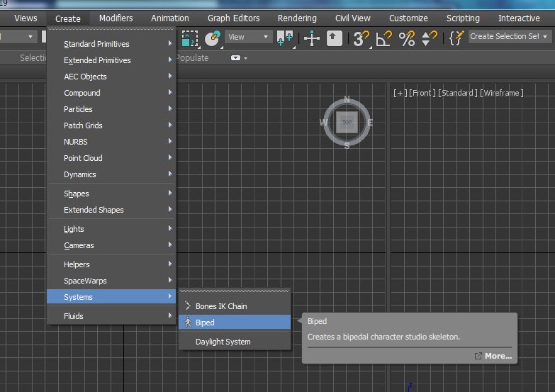The height and width of the screenshot is (392, 555).
Task: Toggle the Percent Snap icon
Action: [x=407, y=38]
